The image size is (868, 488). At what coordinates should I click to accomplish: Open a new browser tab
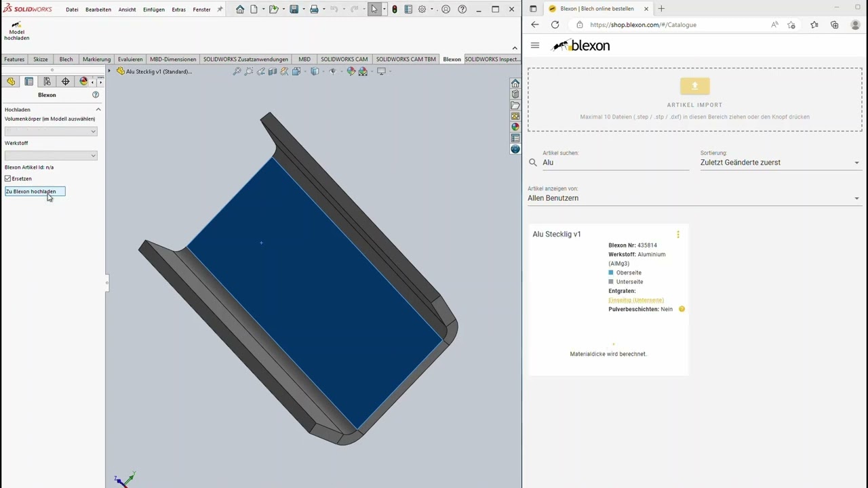point(661,9)
